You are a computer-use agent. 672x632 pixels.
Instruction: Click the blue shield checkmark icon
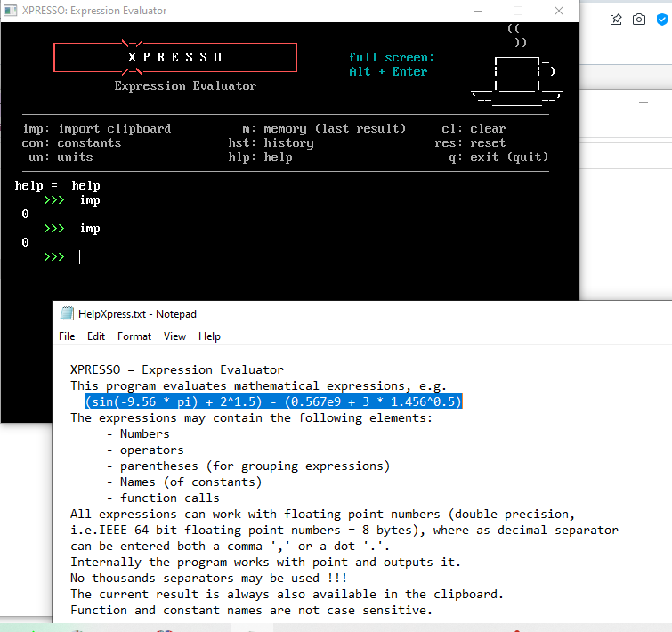coord(662,20)
